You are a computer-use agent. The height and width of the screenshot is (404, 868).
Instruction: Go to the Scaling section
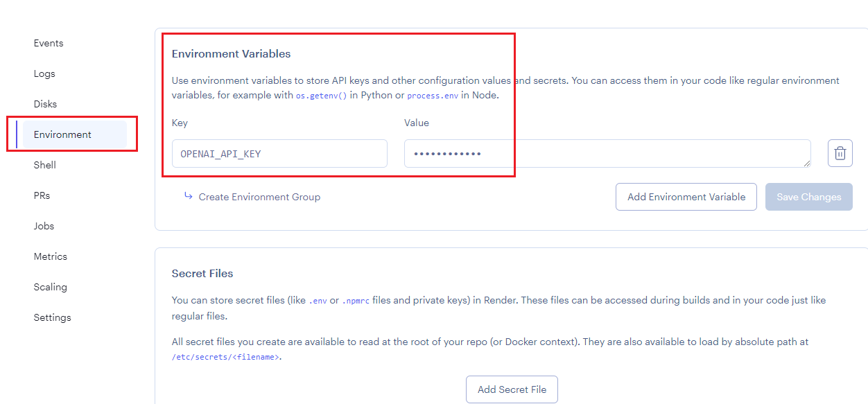click(51, 287)
